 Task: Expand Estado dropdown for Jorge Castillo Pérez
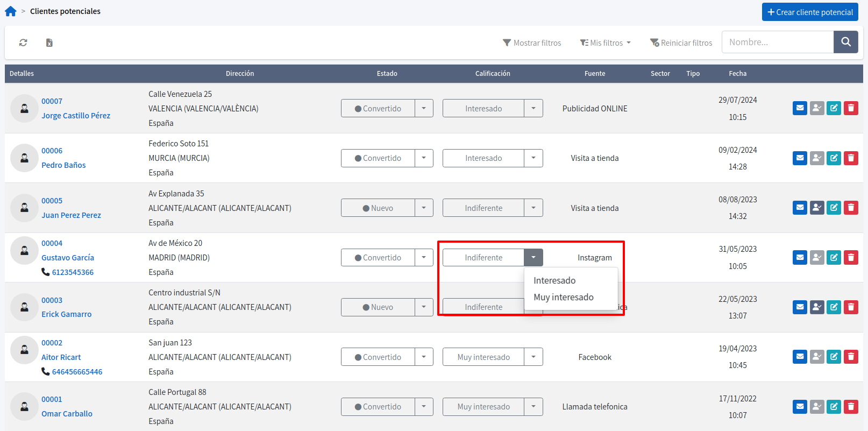click(424, 108)
